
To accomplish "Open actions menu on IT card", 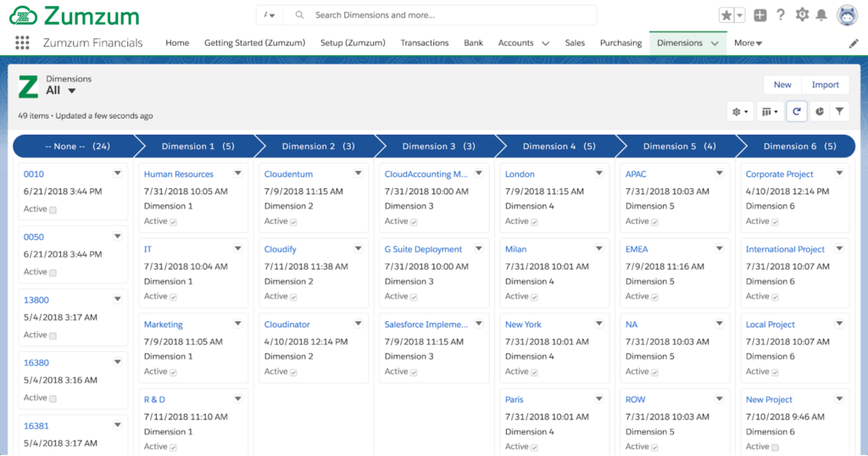I will coord(237,248).
